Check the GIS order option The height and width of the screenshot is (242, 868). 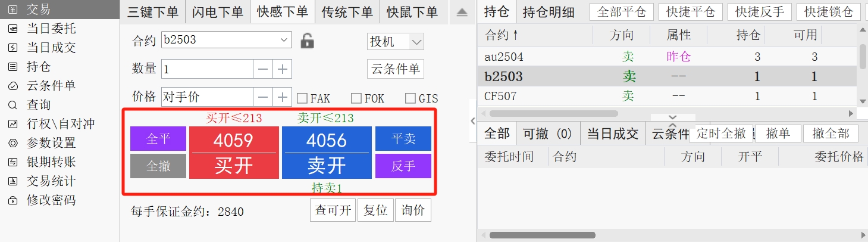tap(411, 98)
